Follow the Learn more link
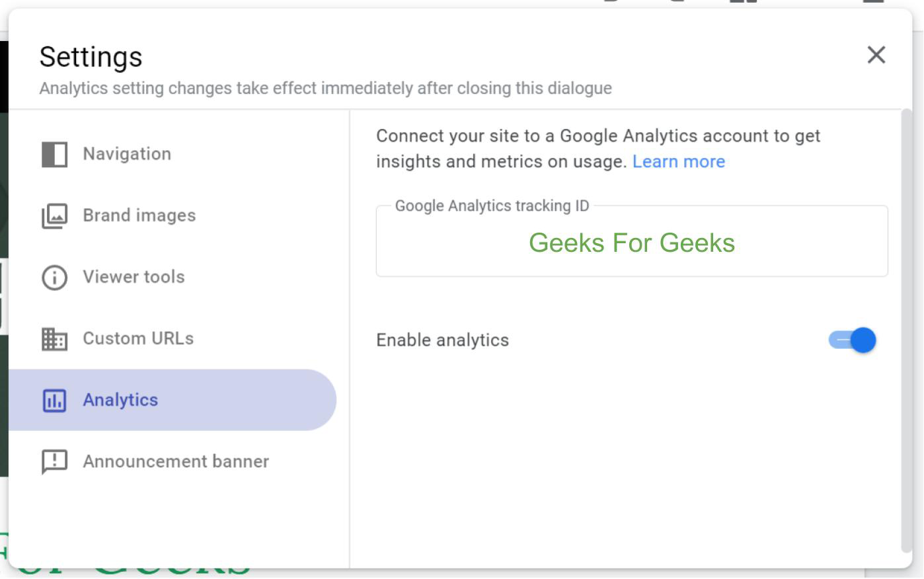 point(678,162)
